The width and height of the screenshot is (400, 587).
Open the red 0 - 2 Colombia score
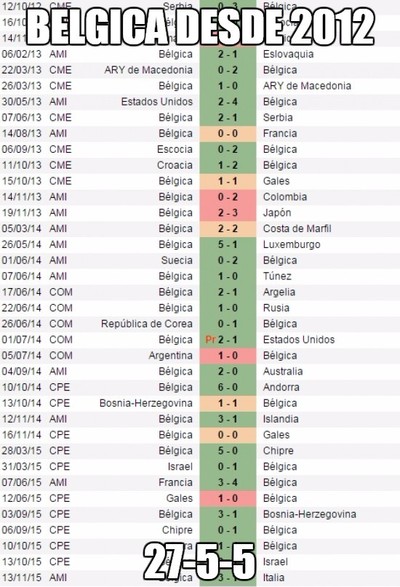228,197
